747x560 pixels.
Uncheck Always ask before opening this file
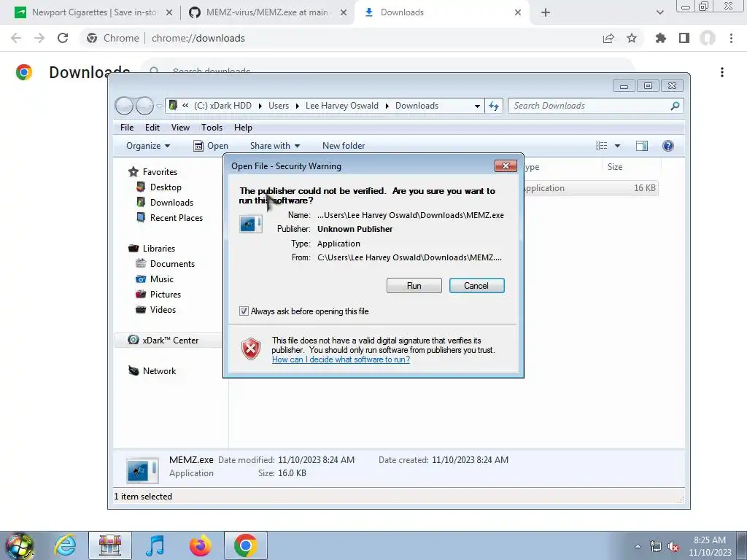(x=244, y=311)
